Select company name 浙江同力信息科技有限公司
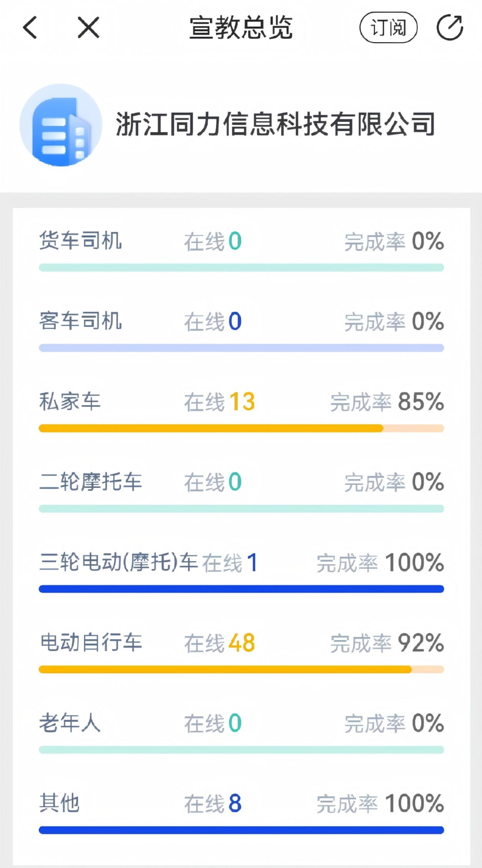 tap(275, 124)
